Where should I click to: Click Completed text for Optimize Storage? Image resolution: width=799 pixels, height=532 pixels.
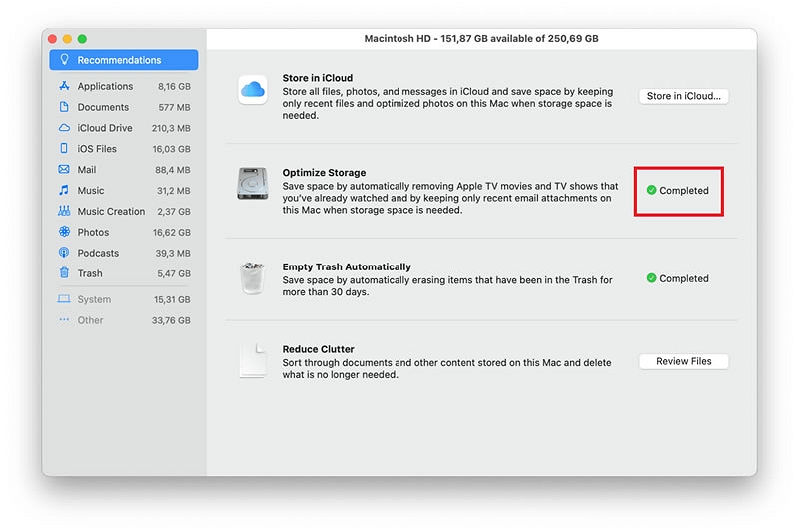point(684,190)
